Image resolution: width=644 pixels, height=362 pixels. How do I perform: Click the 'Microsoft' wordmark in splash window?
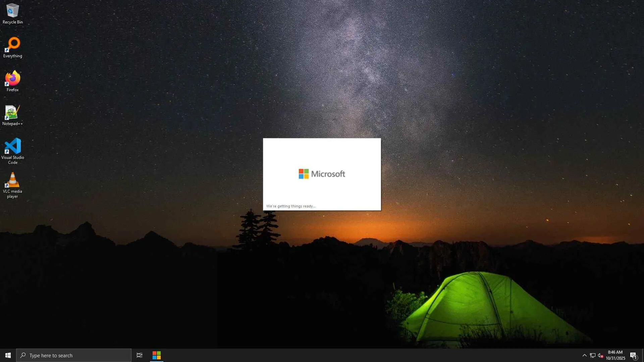[x=328, y=174]
